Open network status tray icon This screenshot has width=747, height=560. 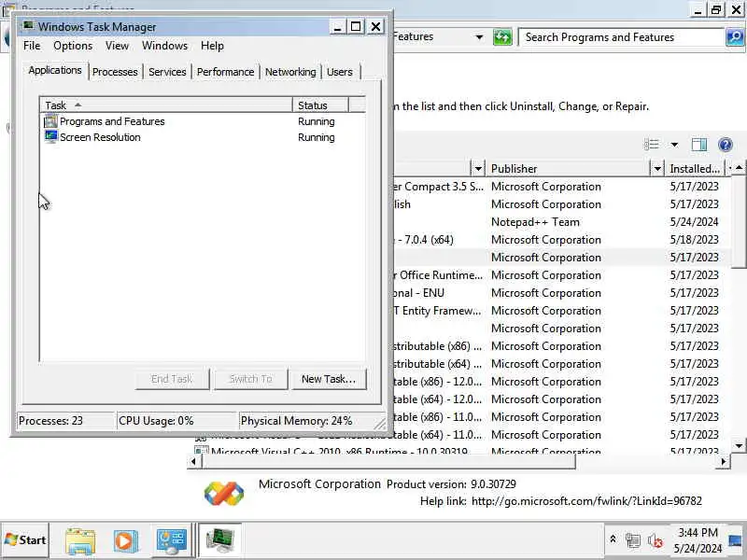pyautogui.click(x=633, y=540)
